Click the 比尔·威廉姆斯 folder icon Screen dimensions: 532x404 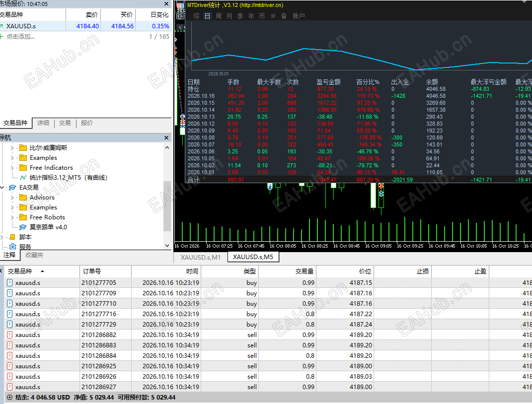[x=23, y=148]
